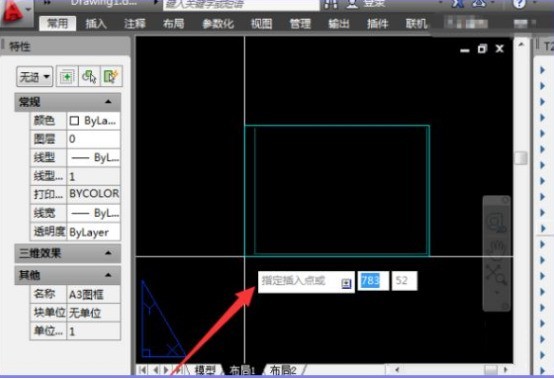Click the keyword search input box
554x379 pixels.
coord(241,5)
